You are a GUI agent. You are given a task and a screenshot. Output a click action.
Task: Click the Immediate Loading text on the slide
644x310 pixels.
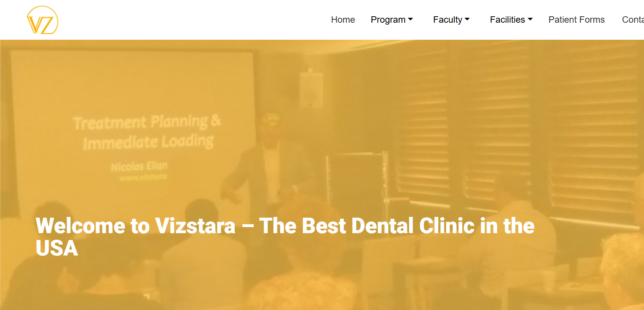pyautogui.click(x=148, y=142)
